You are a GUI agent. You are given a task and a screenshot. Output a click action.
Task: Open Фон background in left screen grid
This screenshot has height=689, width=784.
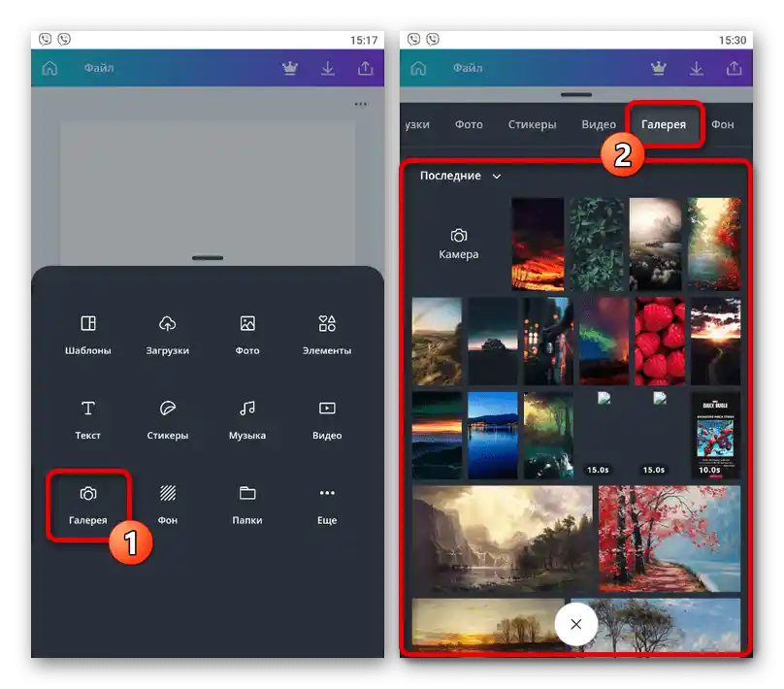168,506
